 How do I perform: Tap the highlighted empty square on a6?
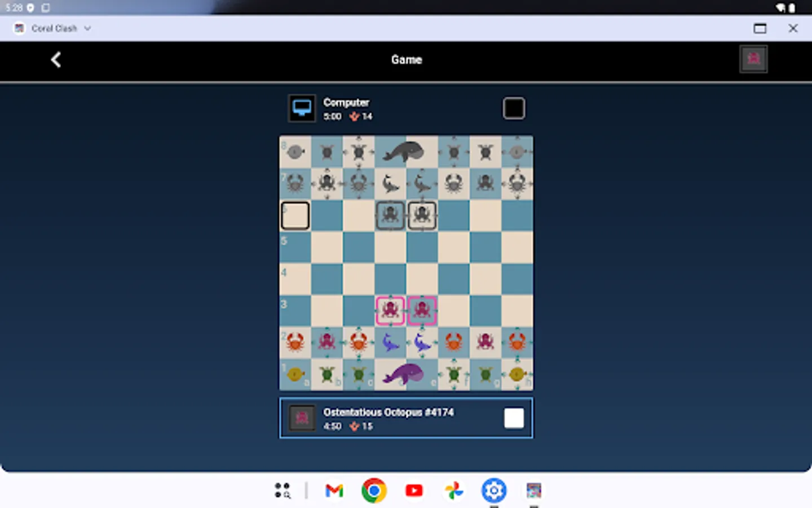click(x=295, y=215)
